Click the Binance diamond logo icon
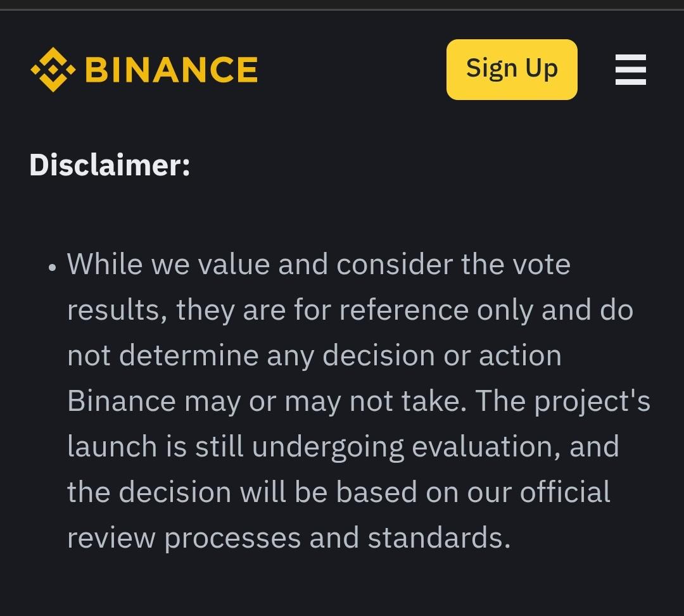The height and width of the screenshot is (616, 684). pos(53,69)
